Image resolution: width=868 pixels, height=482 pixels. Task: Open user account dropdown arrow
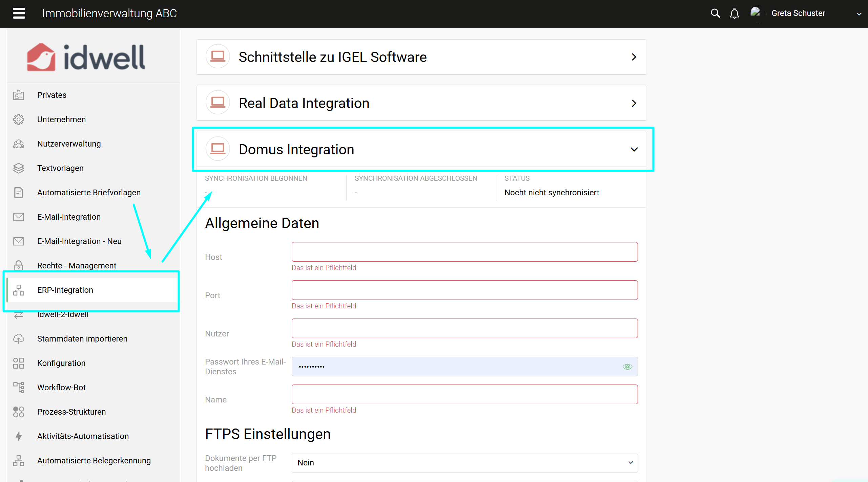859,14
